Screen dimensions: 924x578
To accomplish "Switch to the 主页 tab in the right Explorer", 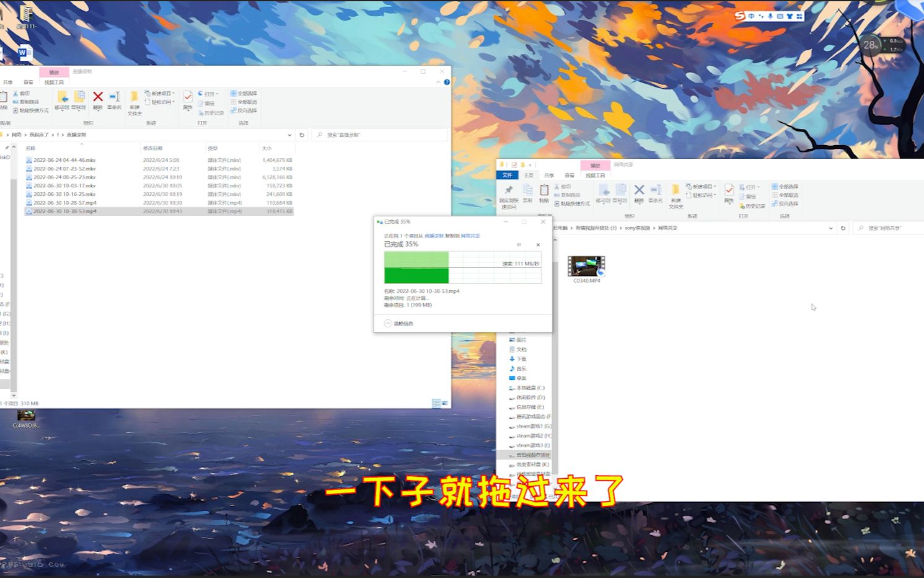I will [529, 176].
